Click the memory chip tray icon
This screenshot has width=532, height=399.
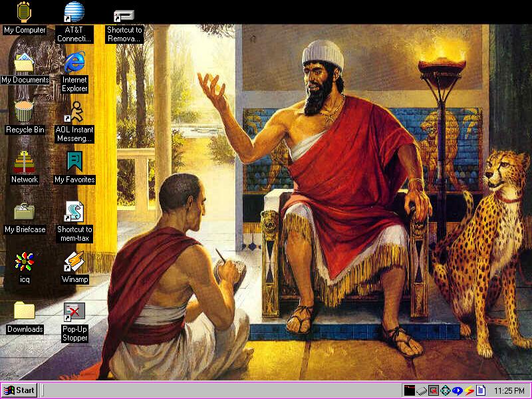coord(422,391)
